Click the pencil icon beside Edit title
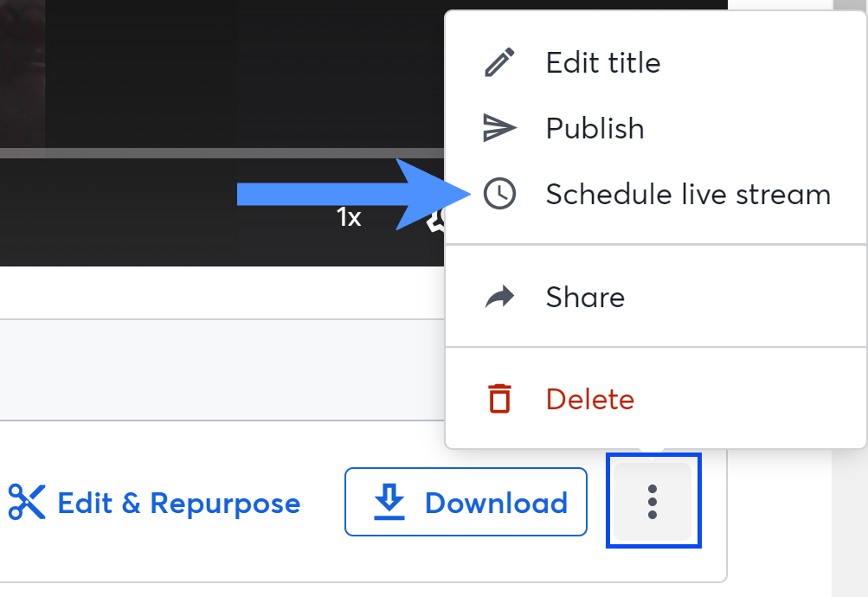The image size is (868, 597). pos(498,63)
